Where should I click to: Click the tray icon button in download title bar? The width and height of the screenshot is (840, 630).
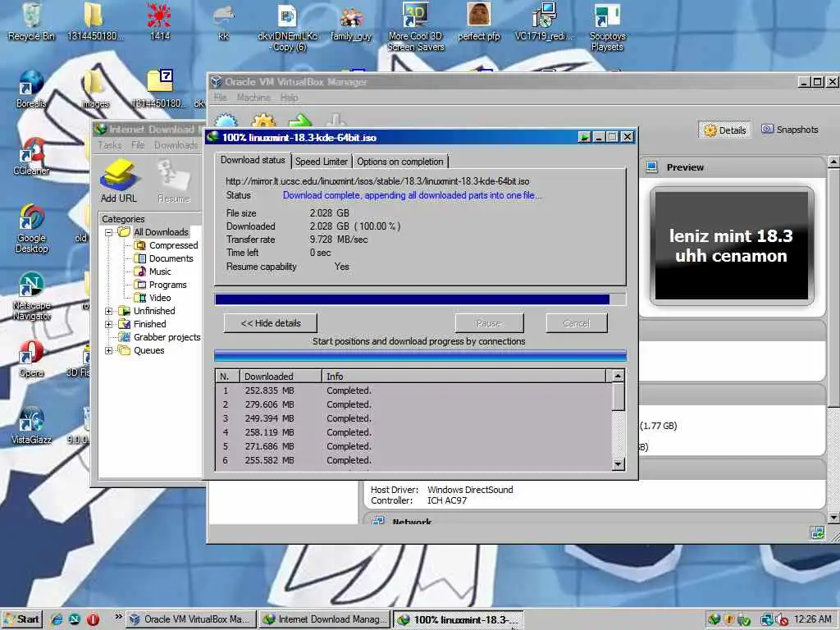pyautogui.click(x=585, y=137)
